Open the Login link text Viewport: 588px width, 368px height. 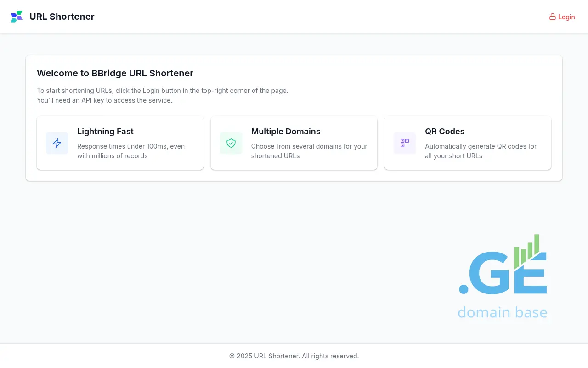(566, 17)
